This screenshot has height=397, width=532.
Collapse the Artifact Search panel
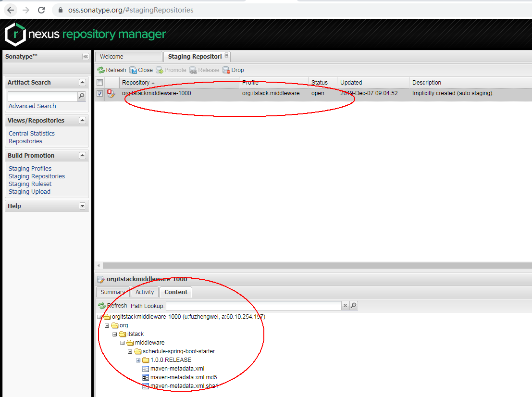pyautogui.click(x=82, y=83)
